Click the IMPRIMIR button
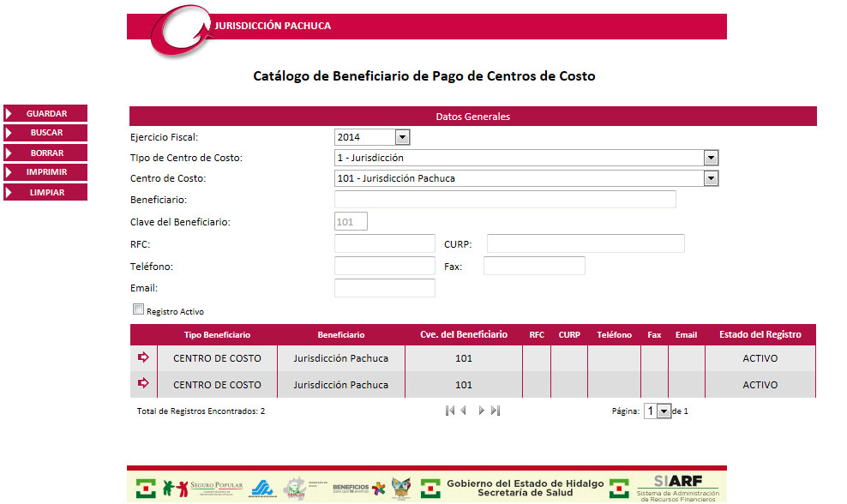The width and height of the screenshot is (847, 504). pyautogui.click(x=45, y=172)
